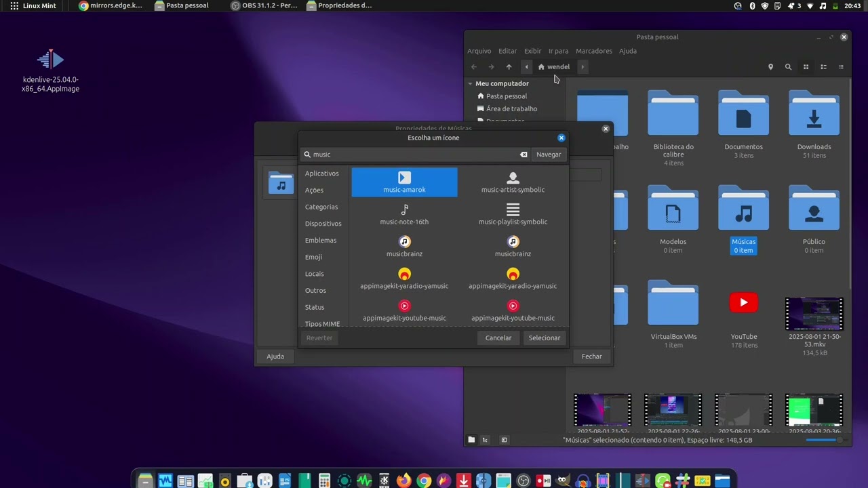Image resolution: width=868 pixels, height=488 pixels.
Task: Select the Categorias icon category
Action: coord(321,207)
